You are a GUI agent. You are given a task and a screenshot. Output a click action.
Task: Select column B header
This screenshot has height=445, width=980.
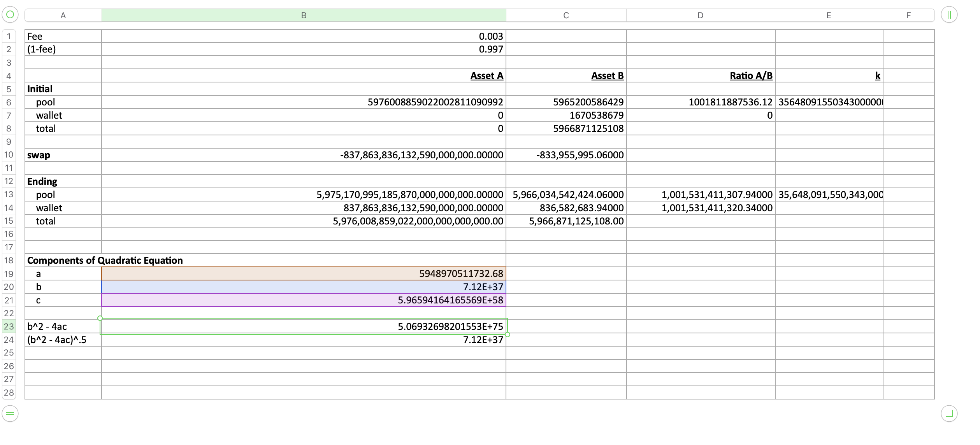click(304, 16)
